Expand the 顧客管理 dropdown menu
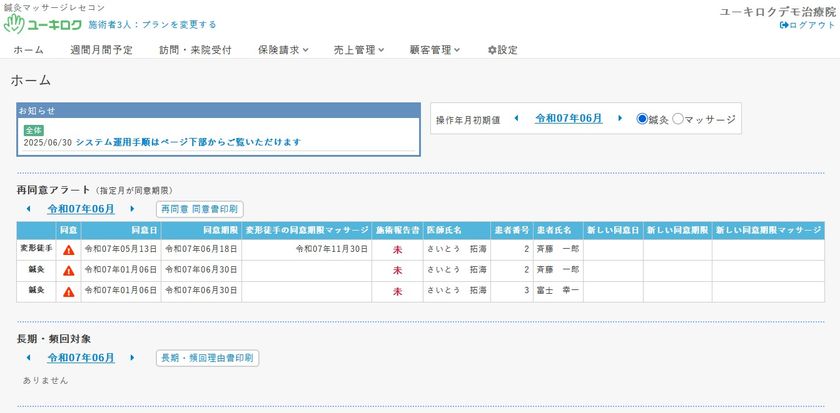The width and height of the screenshot is (840, 413). 434,50
